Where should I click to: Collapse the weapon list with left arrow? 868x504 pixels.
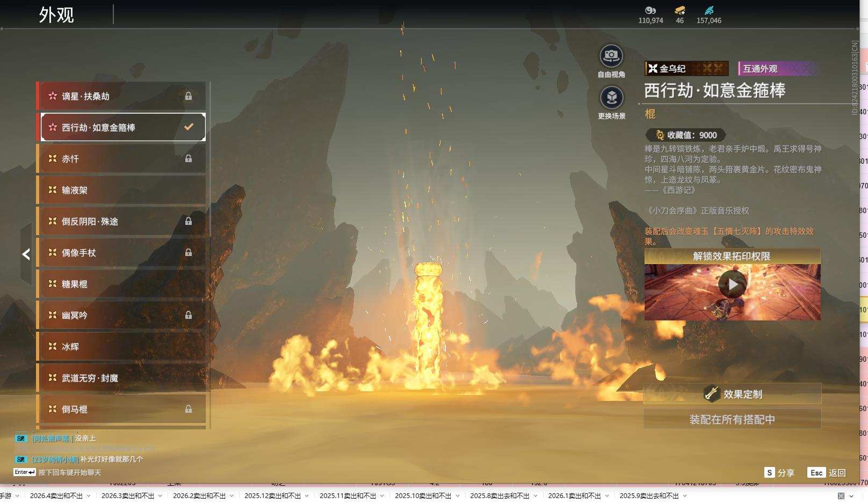coord(26,254)
